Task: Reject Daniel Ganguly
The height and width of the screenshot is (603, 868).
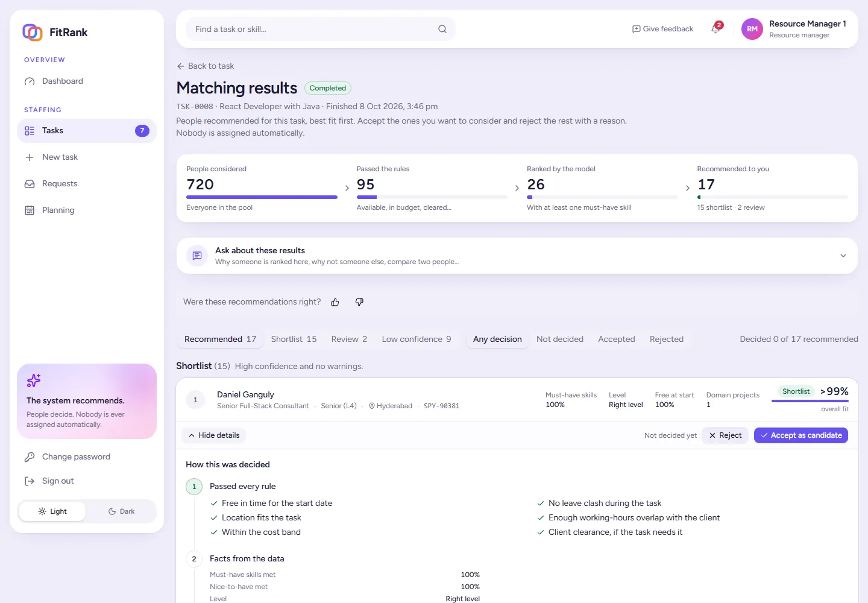Action: pyautogui.click(x=725, y=435)
